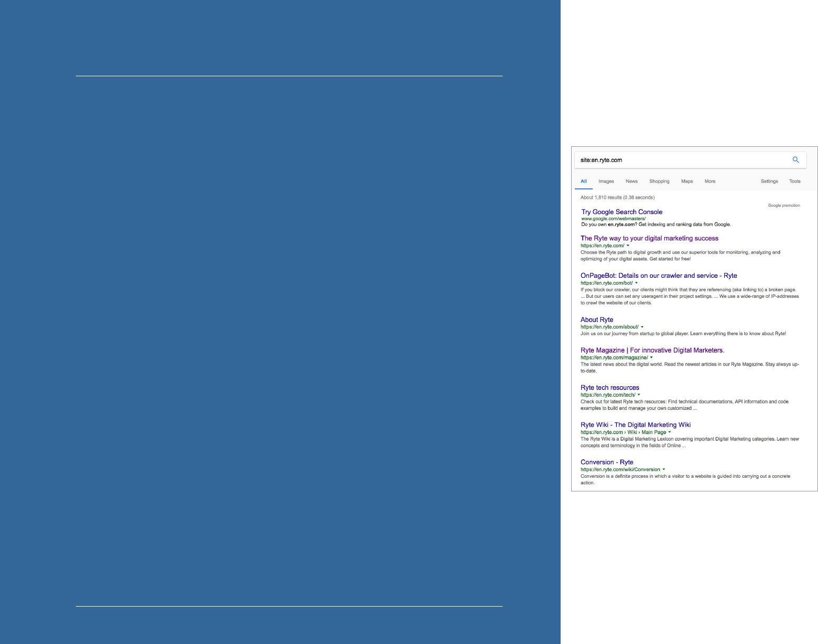The image size is (818, 644).
Task: Click www.google.com/webmasters/ URL
Action: click(613, 218)
